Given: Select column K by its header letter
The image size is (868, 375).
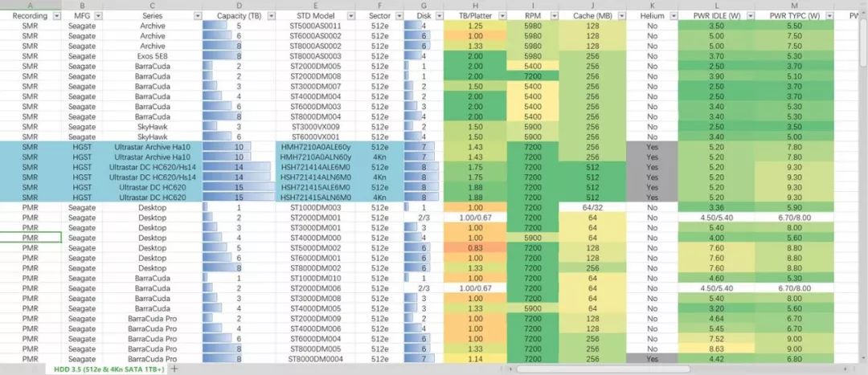Looking at the screenshot, I should click(652, 5).
